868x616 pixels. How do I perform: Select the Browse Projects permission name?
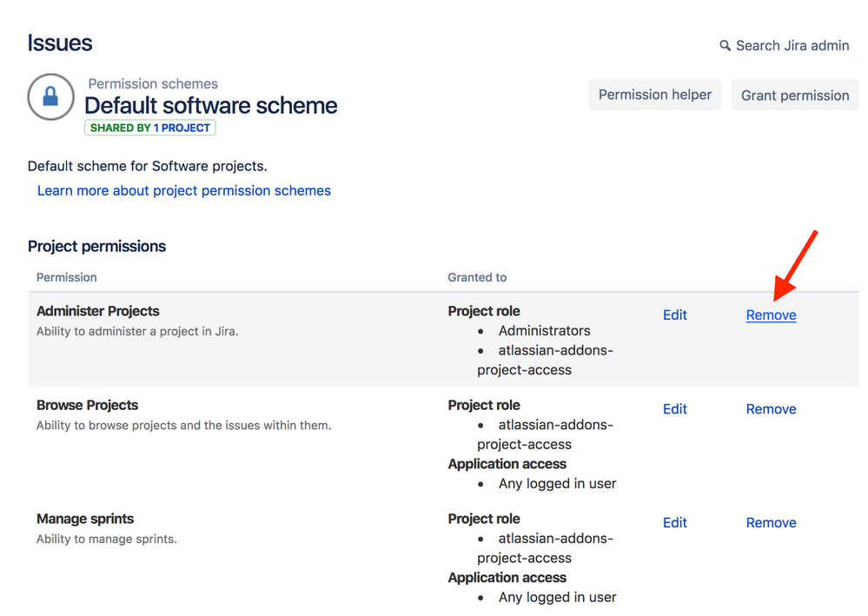pyautogui.click(x=87, y=404)
